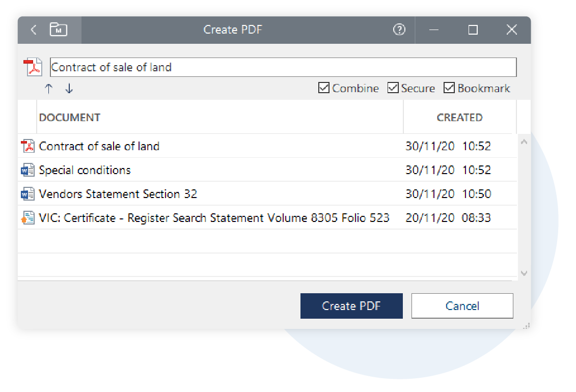
Task: Click PDF icon of Contract of sale row
Action: pyautogui.click(x=28, y=146)
